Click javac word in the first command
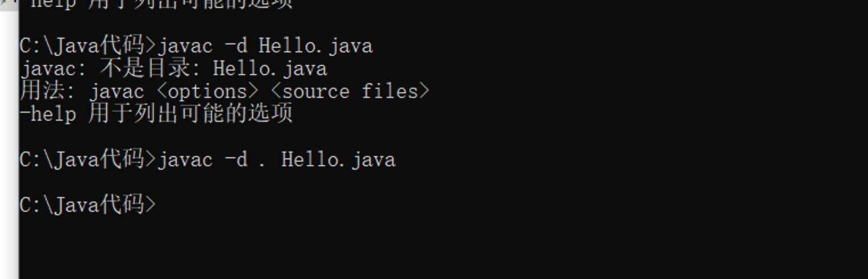868x279 pixels. [185, 46]
